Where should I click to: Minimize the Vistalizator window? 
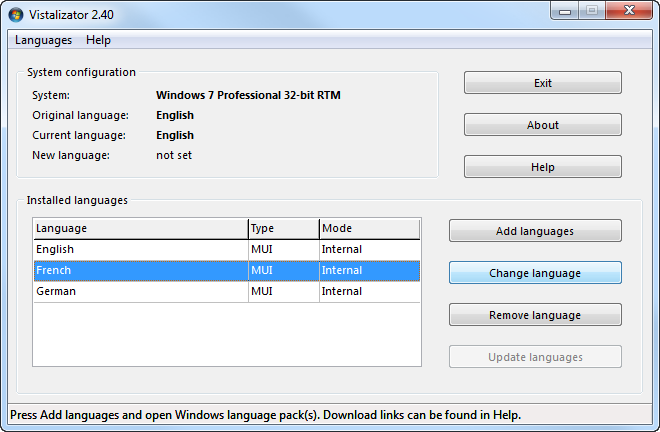coord(565,11)
